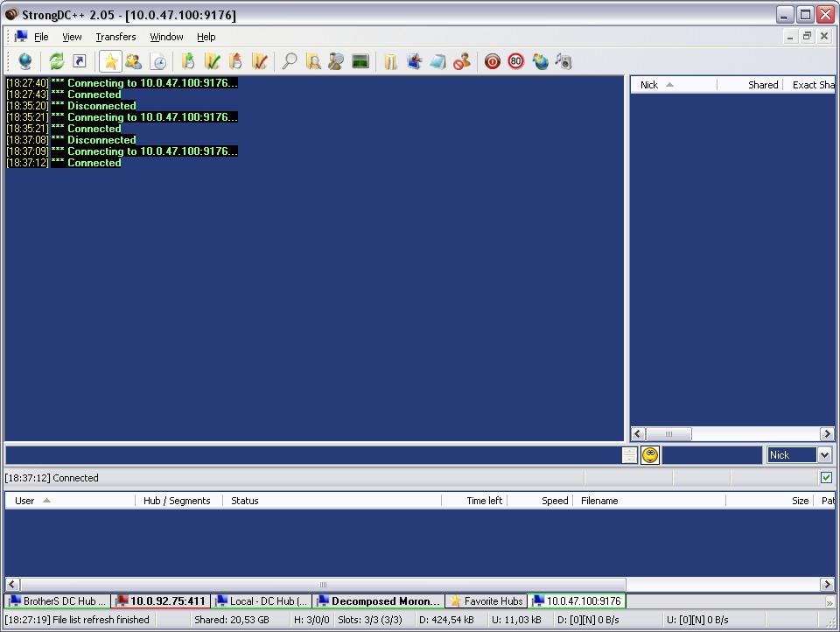Toggle the green checkbox beside hub status
This screenshot has width=840, height=632.
826,478
